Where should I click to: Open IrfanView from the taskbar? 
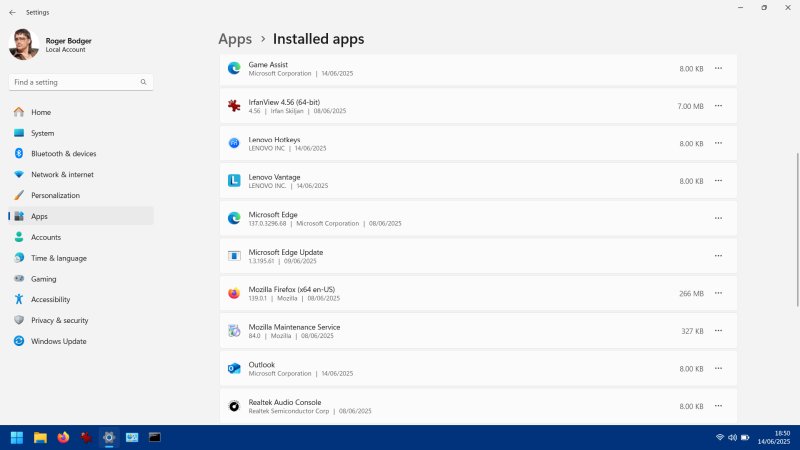(86, 437)
